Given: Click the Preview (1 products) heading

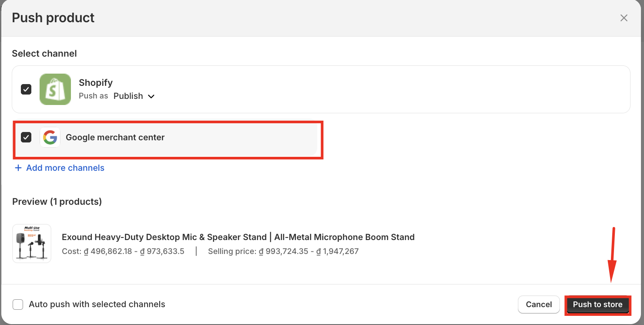Looking at the screenshot, I should coord(57,202).
